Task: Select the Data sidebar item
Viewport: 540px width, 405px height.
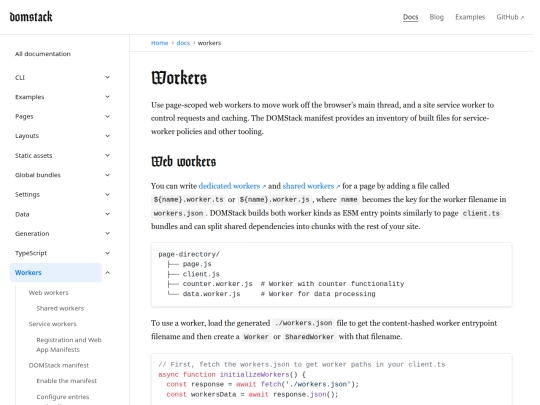Action: [x=22, y=214]
